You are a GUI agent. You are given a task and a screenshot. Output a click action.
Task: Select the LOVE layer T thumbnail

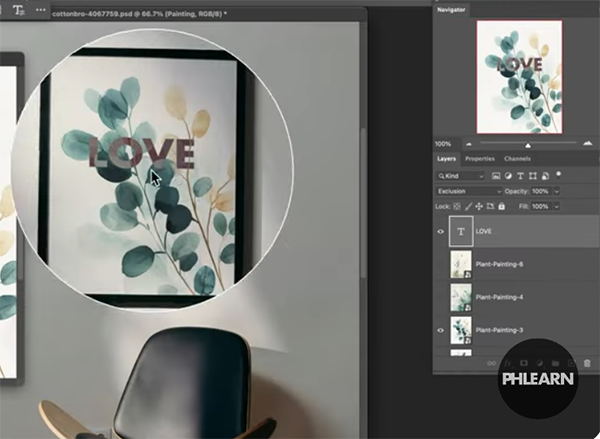coord(461,231)
